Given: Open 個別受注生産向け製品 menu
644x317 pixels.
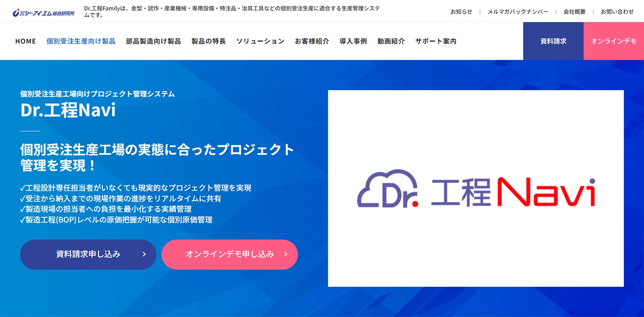Looking at the screenshot, I should click(x=81, y=41).
